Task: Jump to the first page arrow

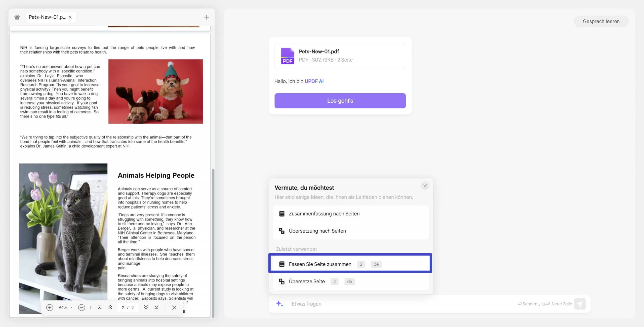Action: (x=99, y=307)
